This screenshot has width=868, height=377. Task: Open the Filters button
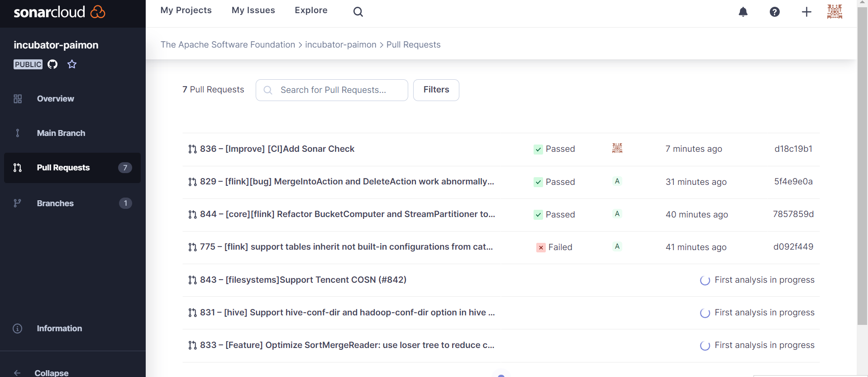(436, 90)
